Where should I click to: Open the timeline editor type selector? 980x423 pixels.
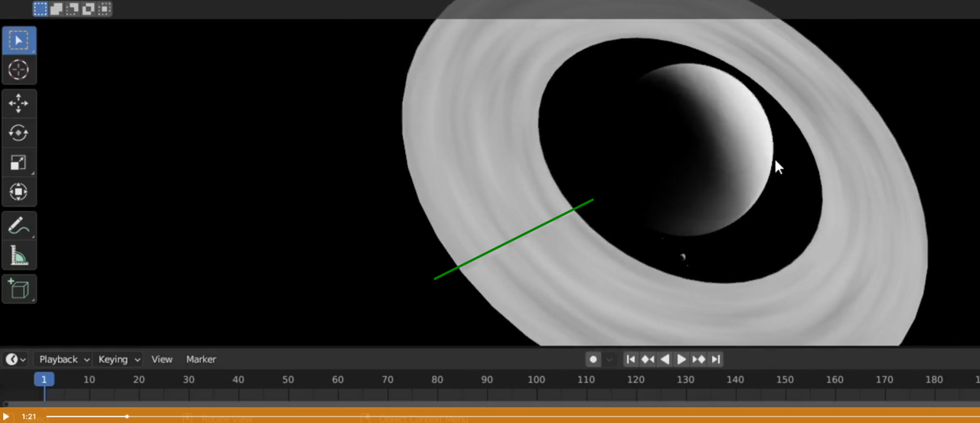[15, 360]
